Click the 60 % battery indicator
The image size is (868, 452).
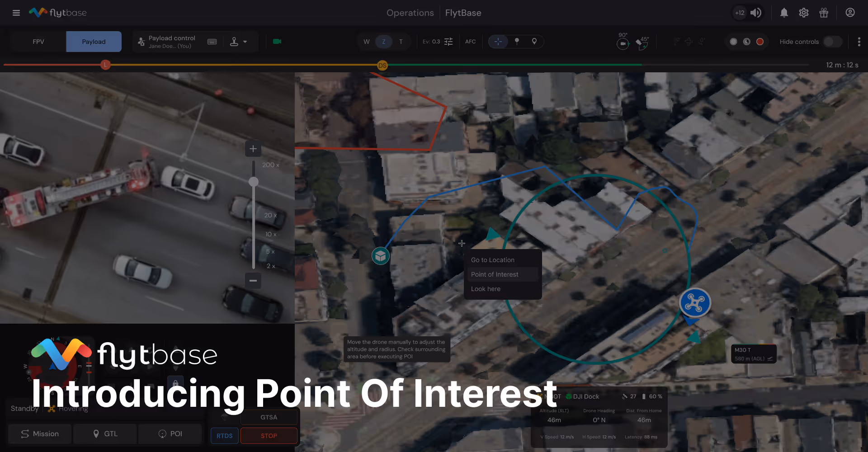pyautogui.click(x=652, y=396)
